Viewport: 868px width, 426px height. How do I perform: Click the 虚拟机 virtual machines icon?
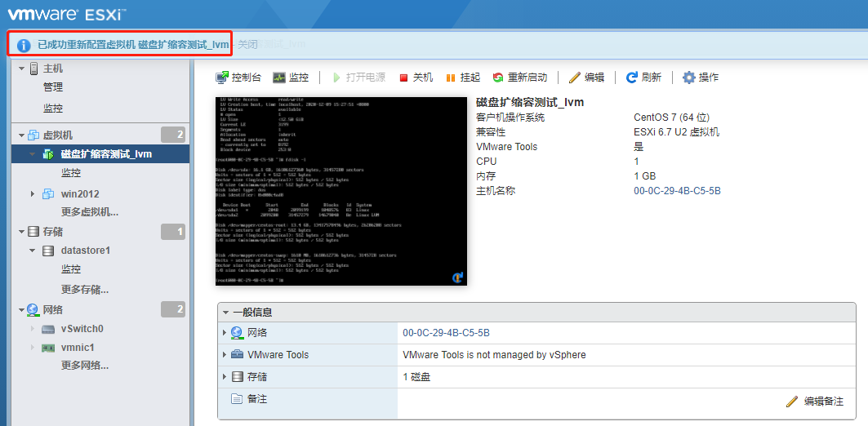pos(33,135)
